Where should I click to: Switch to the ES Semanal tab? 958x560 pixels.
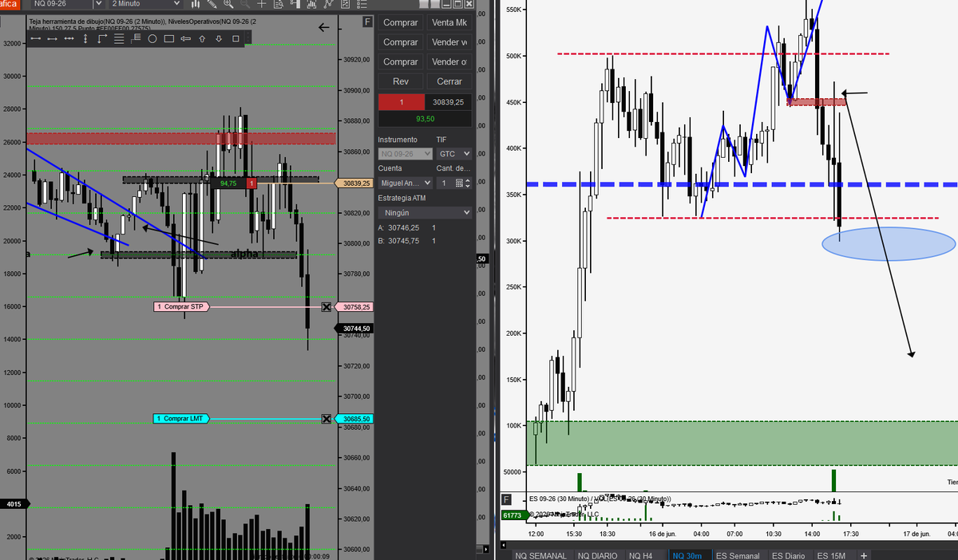pos(738,555)
